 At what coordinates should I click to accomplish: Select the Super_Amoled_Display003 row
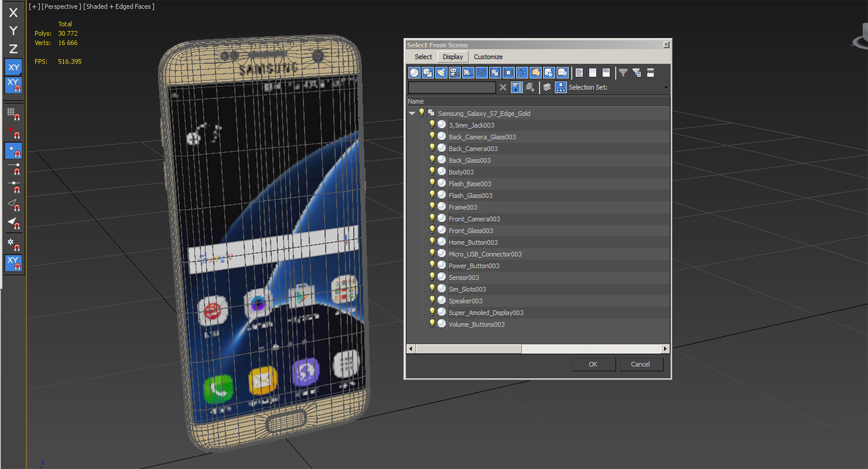tap(538, 312)
